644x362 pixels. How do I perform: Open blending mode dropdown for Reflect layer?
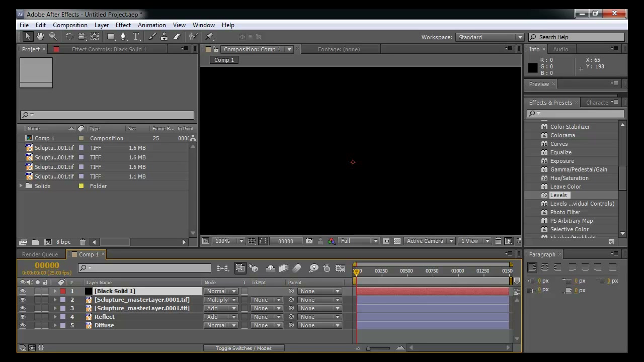220,317
